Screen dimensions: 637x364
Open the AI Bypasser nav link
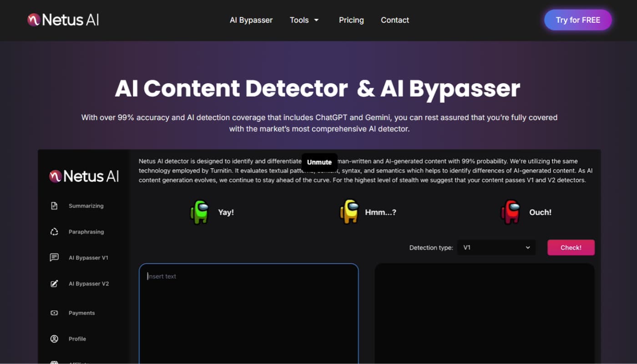(x=251, y=20)
